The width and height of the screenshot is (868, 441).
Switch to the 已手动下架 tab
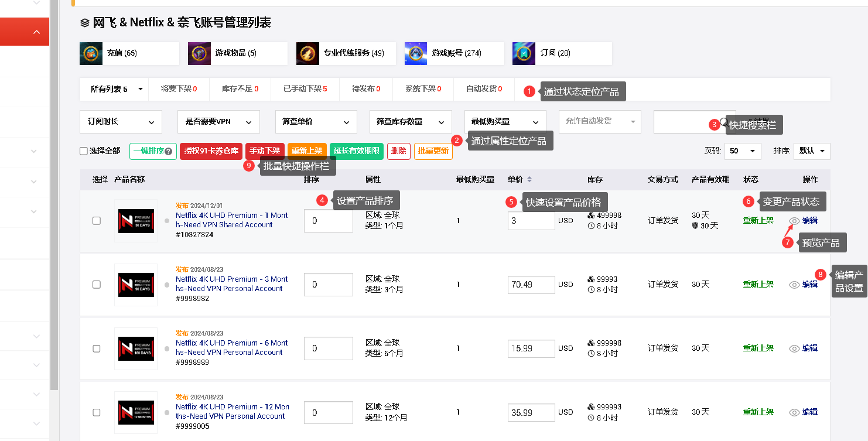pyautogui.click(x=305, y=89)
